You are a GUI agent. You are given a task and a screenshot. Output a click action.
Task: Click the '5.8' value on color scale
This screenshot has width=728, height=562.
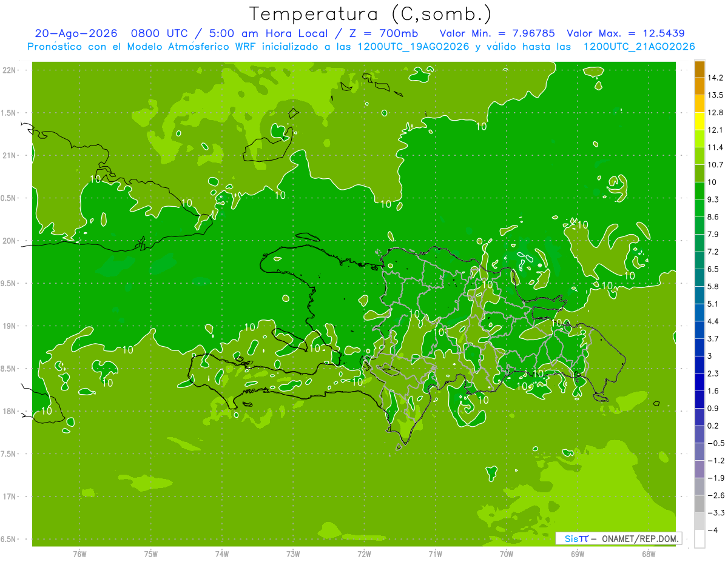tap(713, 287)
